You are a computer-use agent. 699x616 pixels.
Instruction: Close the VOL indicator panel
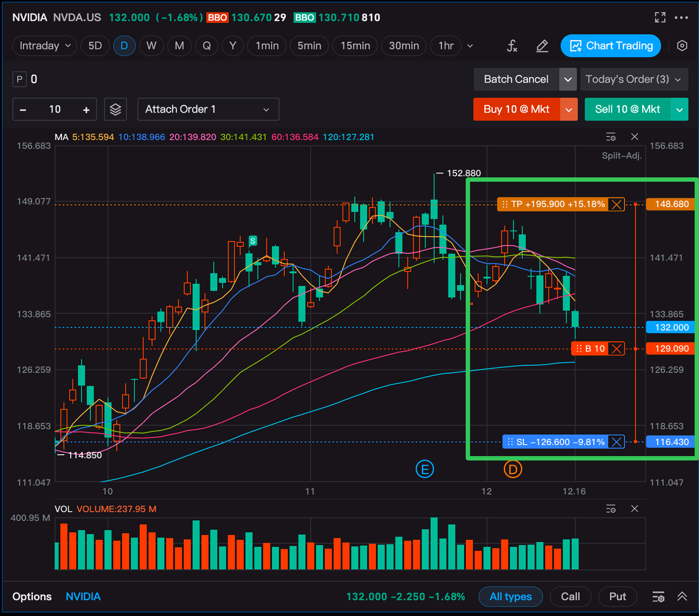coord(635,509)
